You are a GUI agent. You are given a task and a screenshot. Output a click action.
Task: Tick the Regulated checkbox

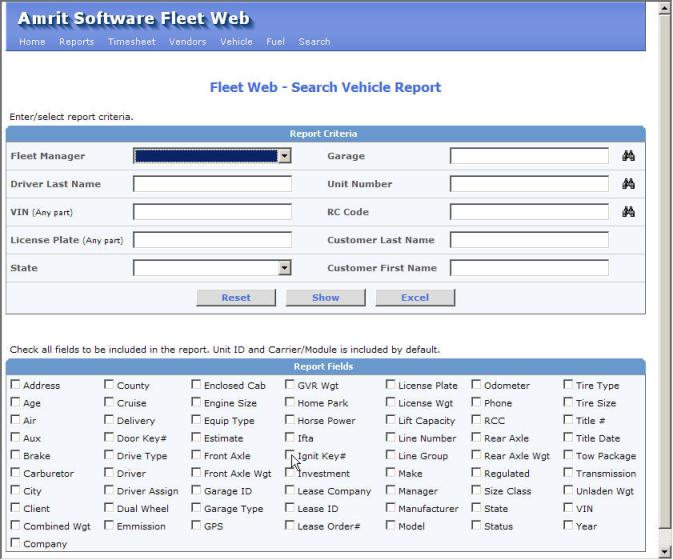point(476,472)
